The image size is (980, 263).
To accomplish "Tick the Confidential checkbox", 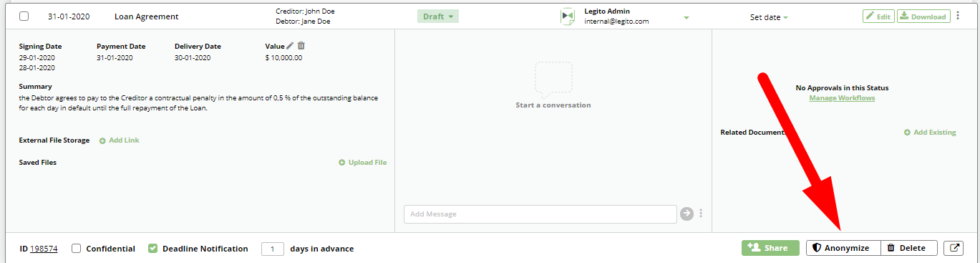I will 77,249.
